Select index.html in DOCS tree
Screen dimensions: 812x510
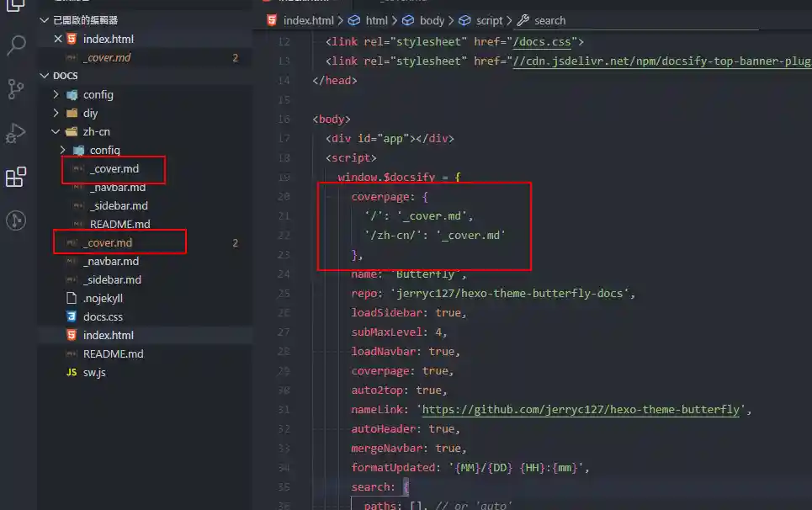click(x=109, y=336)
